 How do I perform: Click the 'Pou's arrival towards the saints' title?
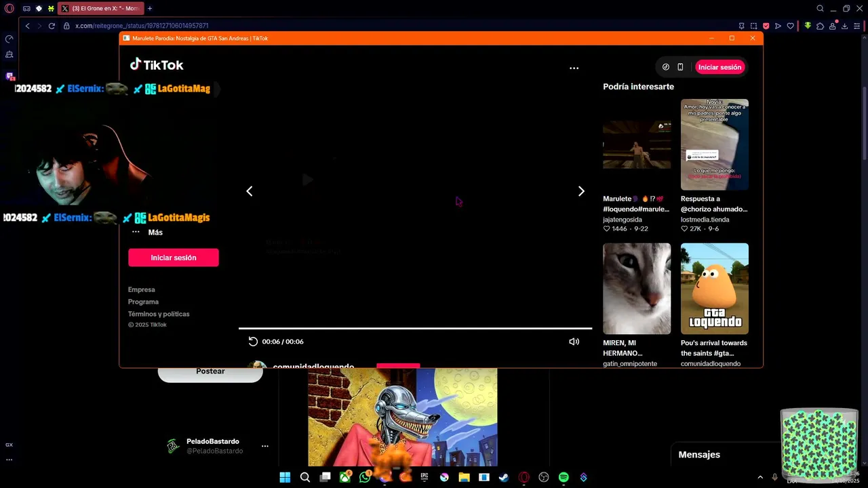[714, 348]
